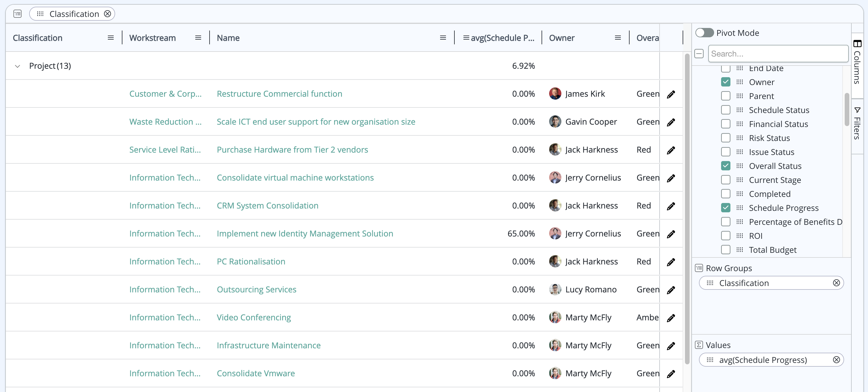
Task: Open CRM System Consolidation link
Action: pos(267,205)
